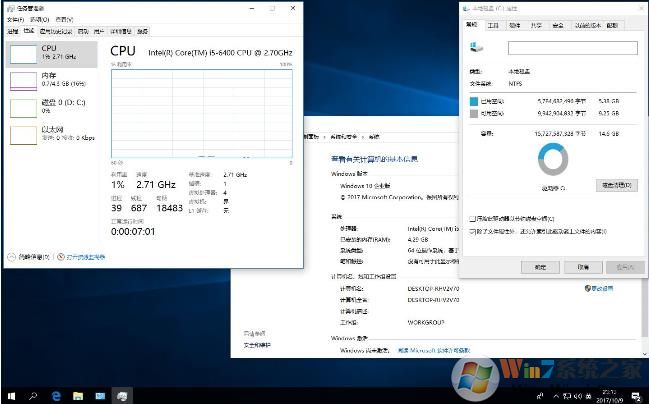Expand hidden tray icons chevron
The image size is (649, 404).
pos(556,396)
